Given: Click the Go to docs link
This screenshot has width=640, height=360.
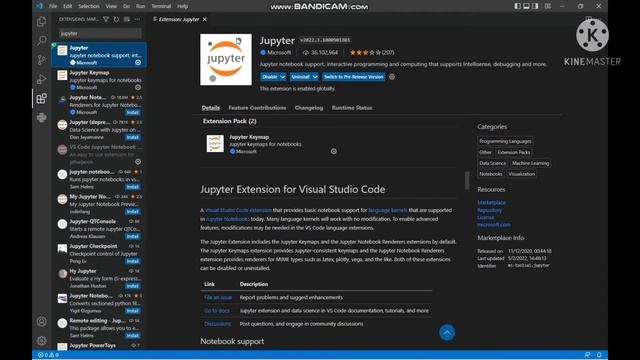Looking at the screenshot, I should 217,311.
